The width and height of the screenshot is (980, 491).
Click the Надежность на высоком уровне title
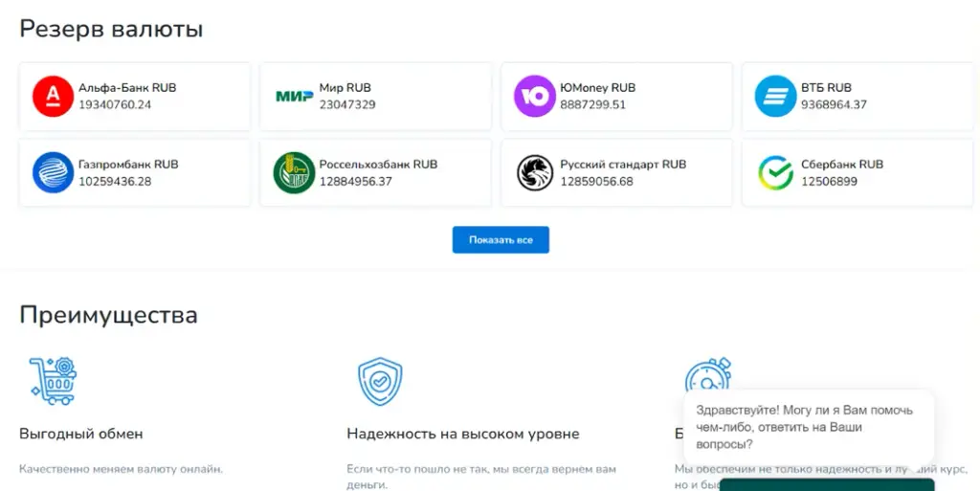pos(463,434)
